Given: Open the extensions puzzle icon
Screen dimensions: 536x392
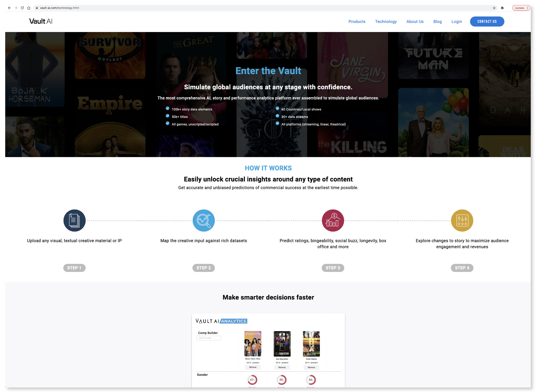Looking at the screenshot, I should [x=502, y=8].
